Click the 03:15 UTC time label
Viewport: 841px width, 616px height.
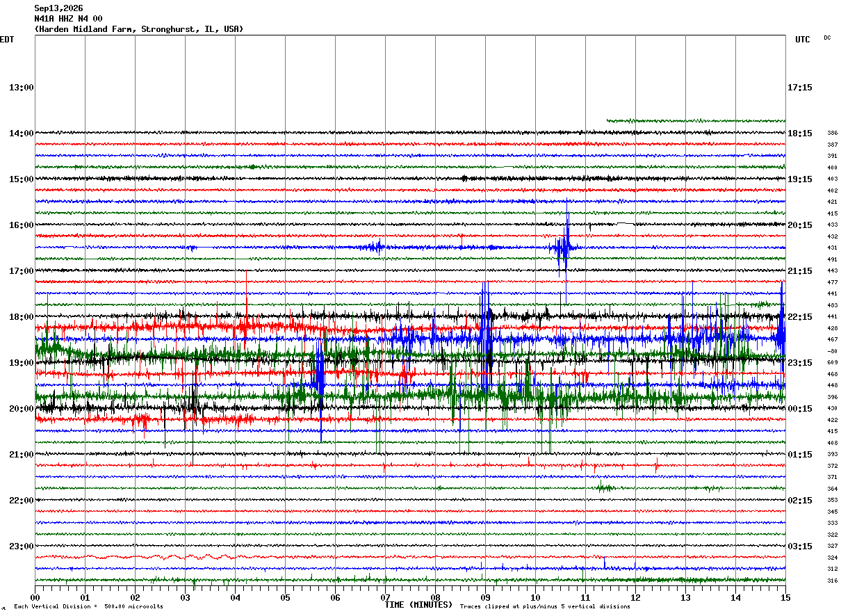pos(800,546)
